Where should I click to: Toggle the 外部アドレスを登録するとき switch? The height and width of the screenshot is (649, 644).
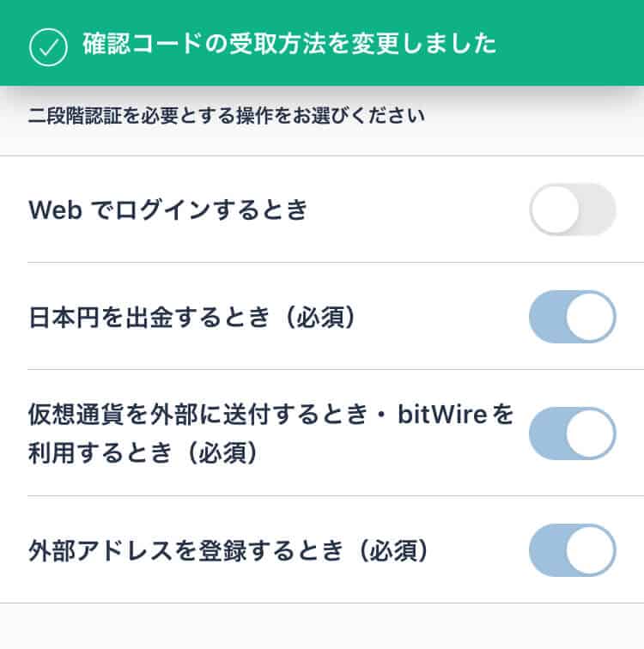point(573,550)
